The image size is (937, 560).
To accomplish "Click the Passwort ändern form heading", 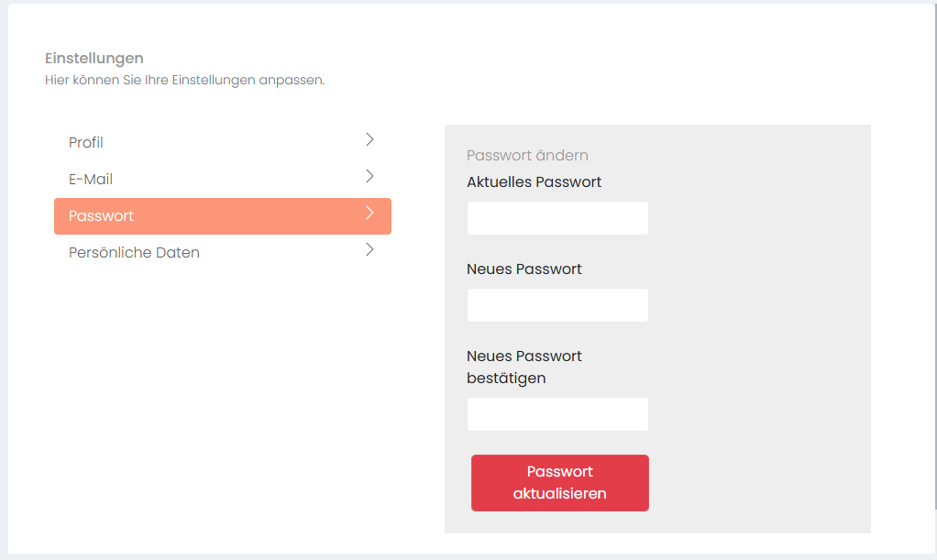I will pos(527,156).
